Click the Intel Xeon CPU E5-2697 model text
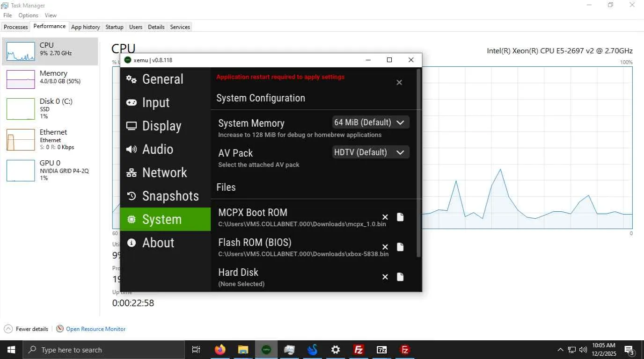The height and width of the screenshot is (359, 644). pos(560,51)
